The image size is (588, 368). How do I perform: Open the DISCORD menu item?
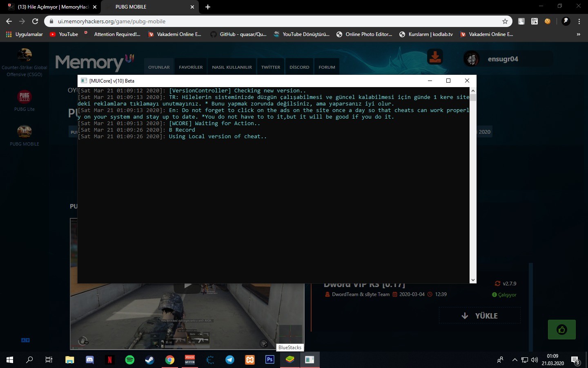pos(299,67)
